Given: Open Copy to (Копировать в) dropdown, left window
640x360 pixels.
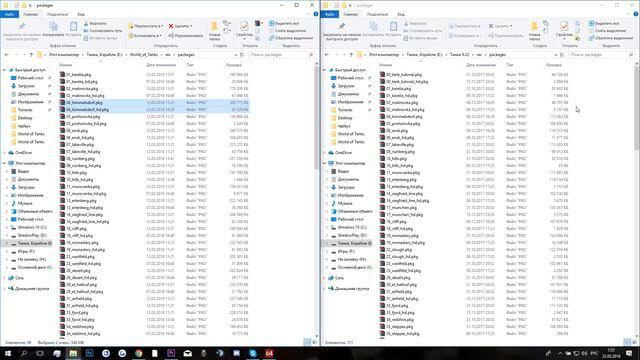Looking at the screenshot, I should 145,36.
